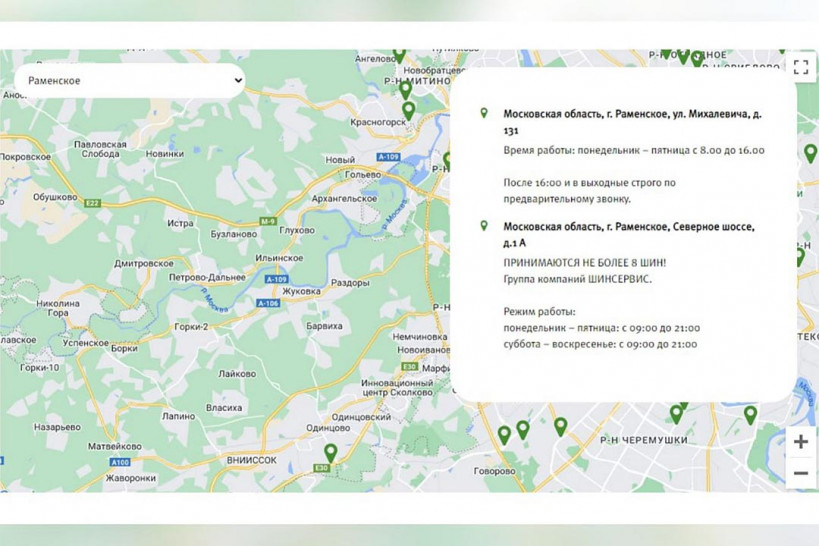The width and height of the screenshot is (819, 546).
Task: Click the Горки-2 label on map
Action: coord(191,327)
